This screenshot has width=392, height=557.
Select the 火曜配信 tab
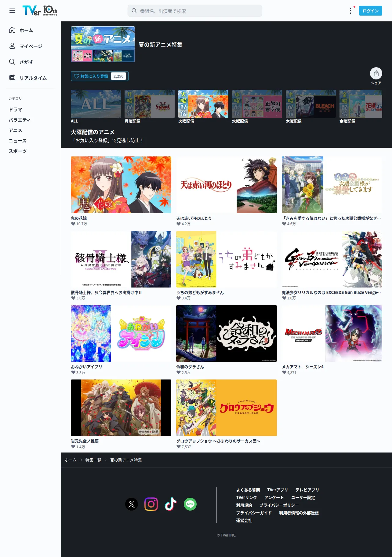tap(203, 107)
